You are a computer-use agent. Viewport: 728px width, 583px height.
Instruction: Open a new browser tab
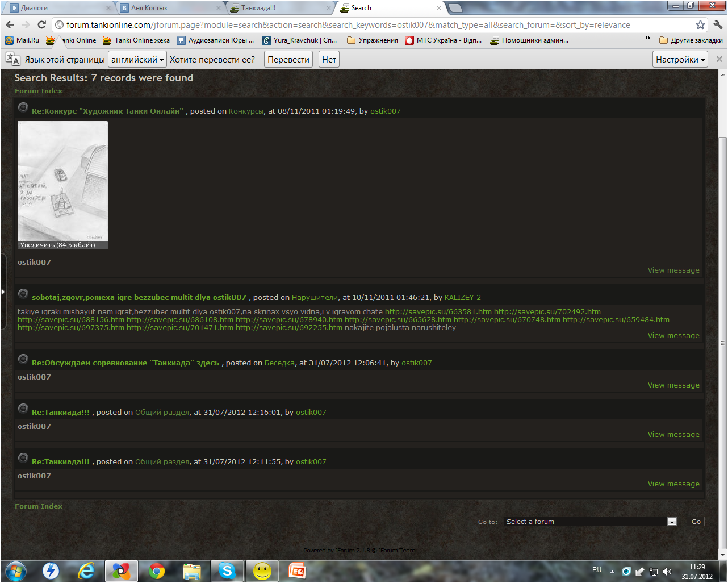coord(455,8)
